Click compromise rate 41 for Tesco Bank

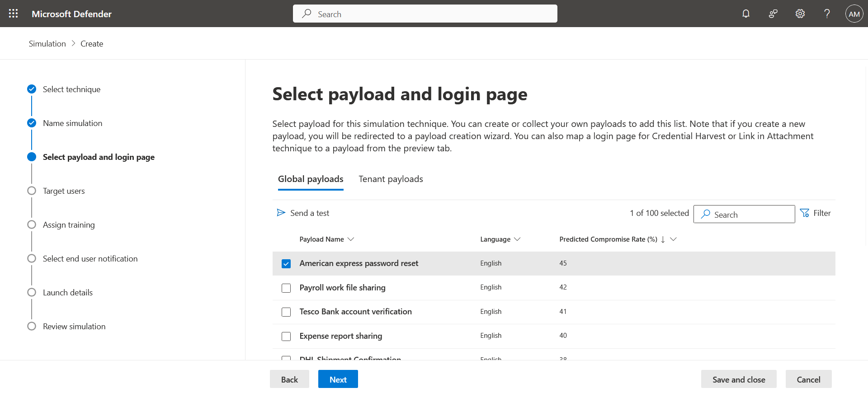pos(563,312)
